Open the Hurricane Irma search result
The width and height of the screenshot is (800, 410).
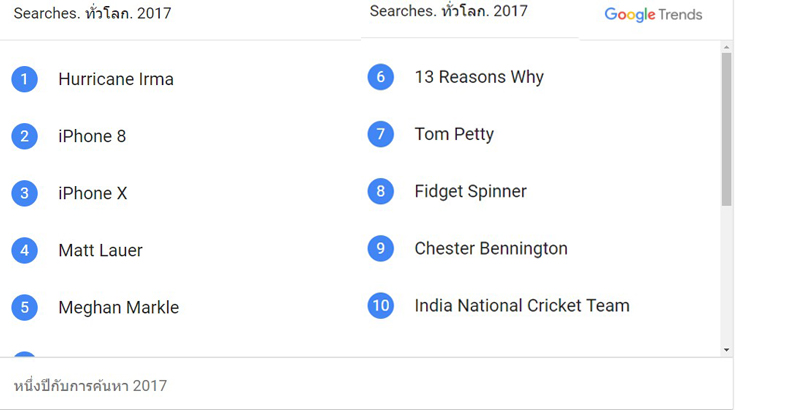tap(116, 80)
